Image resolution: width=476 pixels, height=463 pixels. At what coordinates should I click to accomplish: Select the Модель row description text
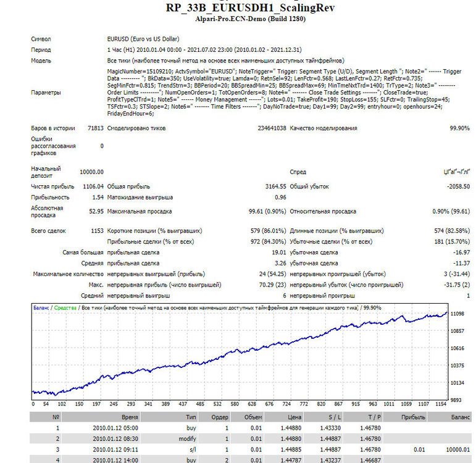point(225,60)
